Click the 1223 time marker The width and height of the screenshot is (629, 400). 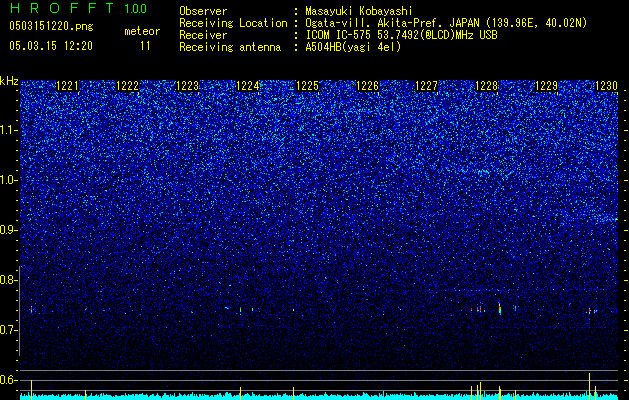[188, 86]
